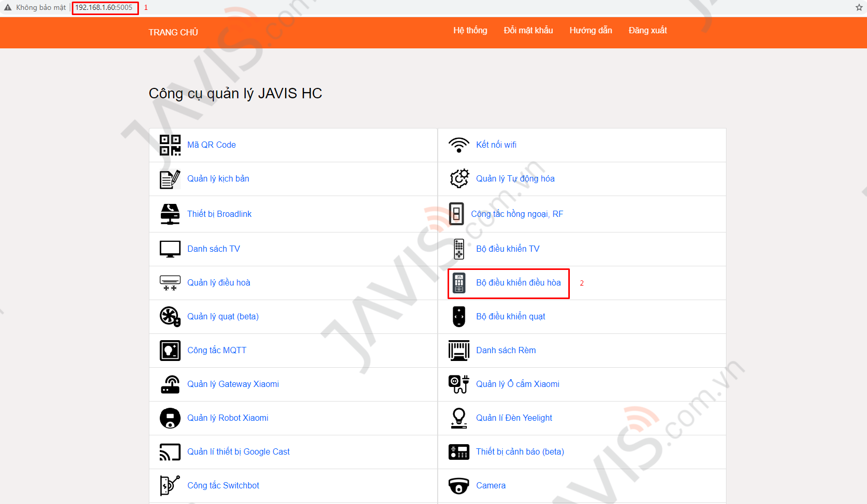Image resolution: width=867 pixels, height=504 pixels.
Task: Click the fan icon beside Quản lý quạt
Action: pos(170,317)
